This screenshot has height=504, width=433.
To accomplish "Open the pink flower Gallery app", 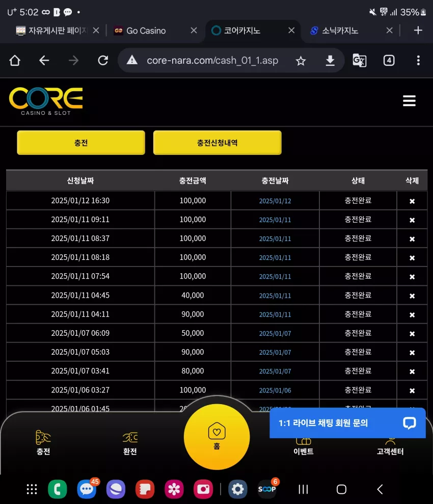I will tap(174, 489).
